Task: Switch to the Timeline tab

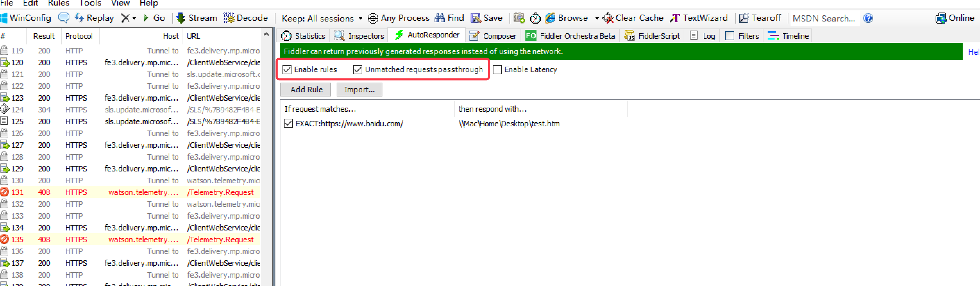Action: [x=788, y=36]
